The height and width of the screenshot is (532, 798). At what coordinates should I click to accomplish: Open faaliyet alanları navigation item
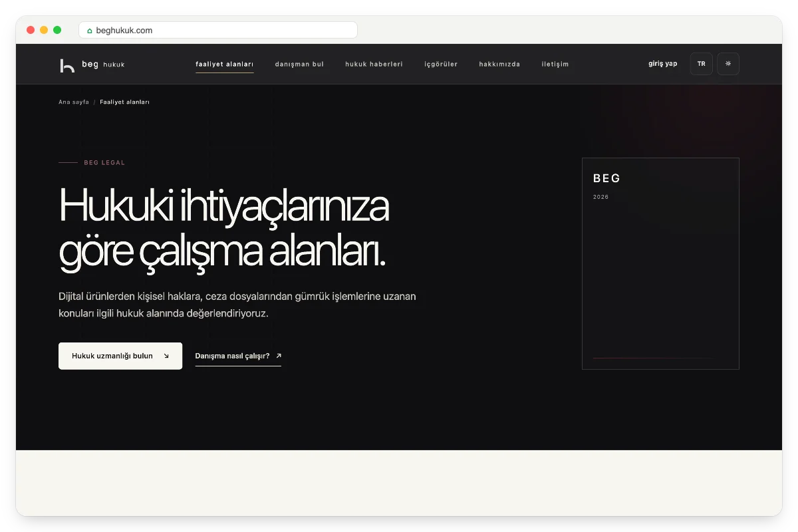coord(225,65)
